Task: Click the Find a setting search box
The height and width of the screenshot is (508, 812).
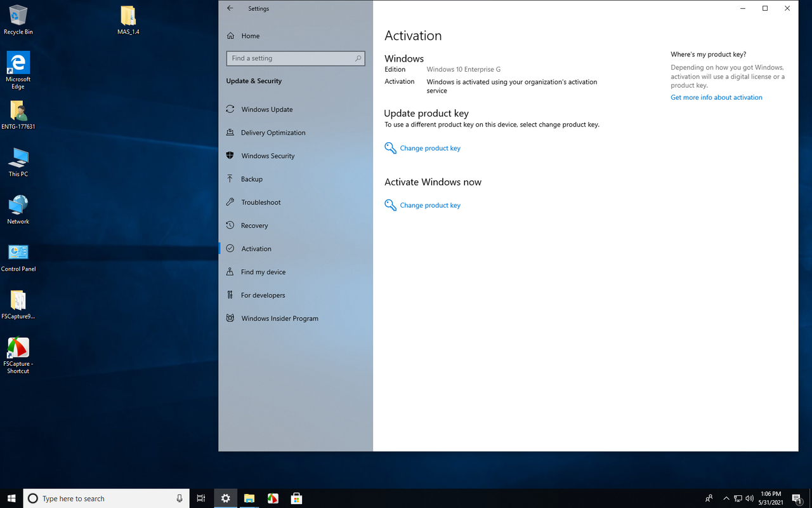Action: pyautogui.click(x=296, y=58)
